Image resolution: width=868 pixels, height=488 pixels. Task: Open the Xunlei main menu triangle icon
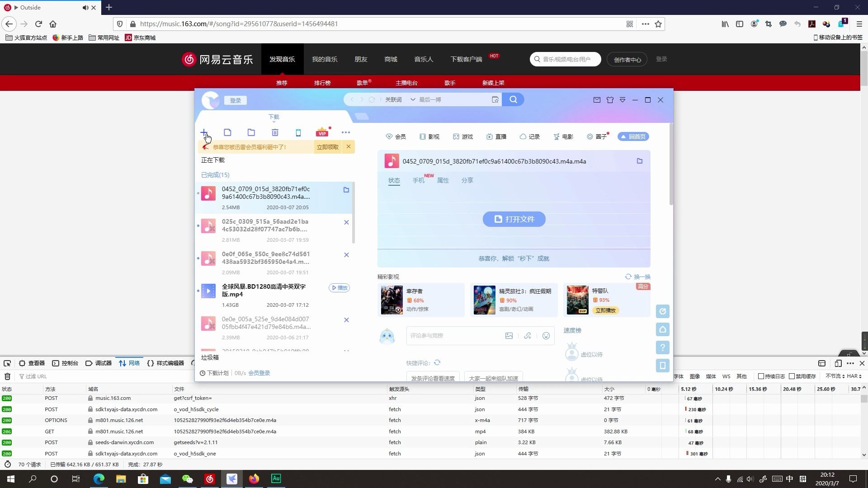(x=623, y=100)
